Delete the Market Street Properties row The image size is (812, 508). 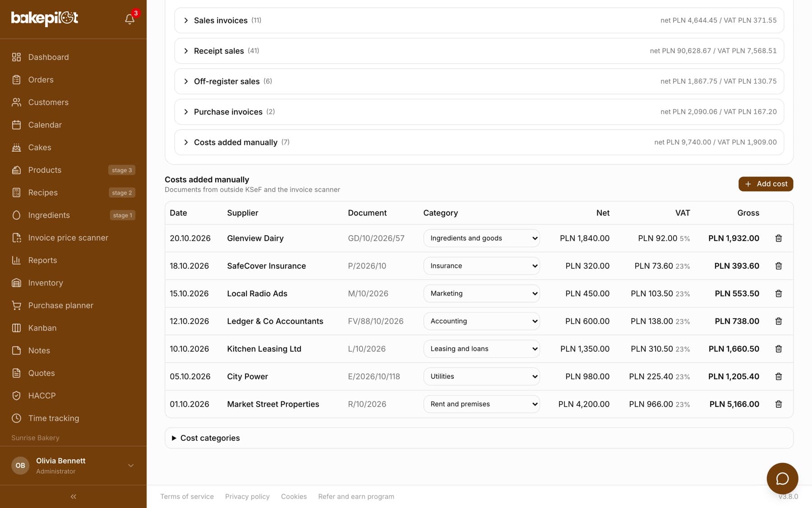point(778,404)
